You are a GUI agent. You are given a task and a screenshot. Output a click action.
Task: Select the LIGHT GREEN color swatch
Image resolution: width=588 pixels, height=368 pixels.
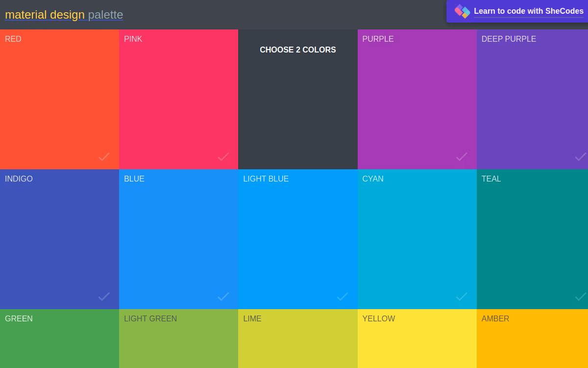click(178, 339)
